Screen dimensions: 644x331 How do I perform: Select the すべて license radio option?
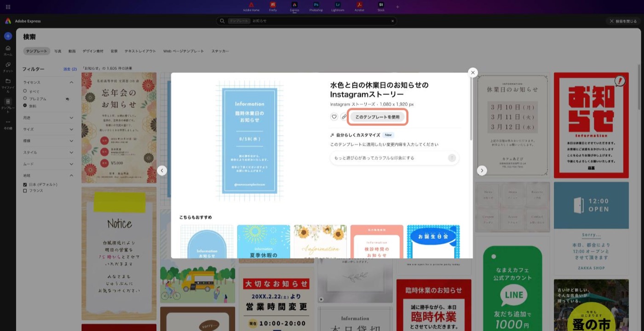point(25,91)
